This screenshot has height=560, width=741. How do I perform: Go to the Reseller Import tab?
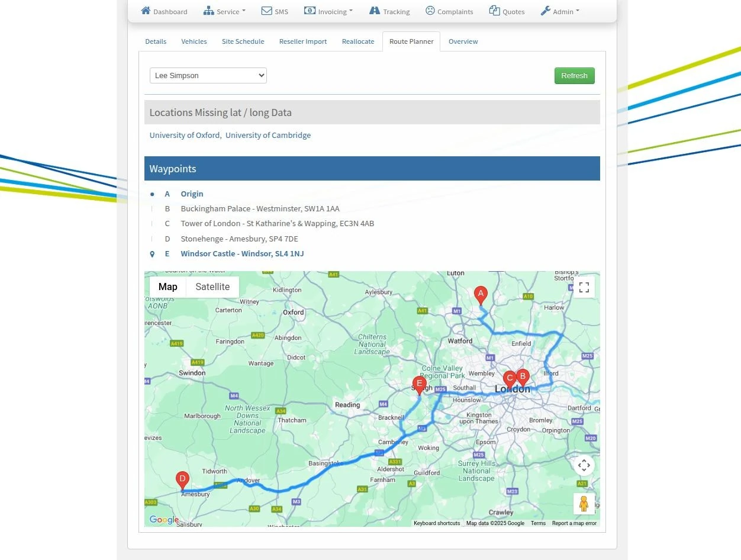coord(303,41)
